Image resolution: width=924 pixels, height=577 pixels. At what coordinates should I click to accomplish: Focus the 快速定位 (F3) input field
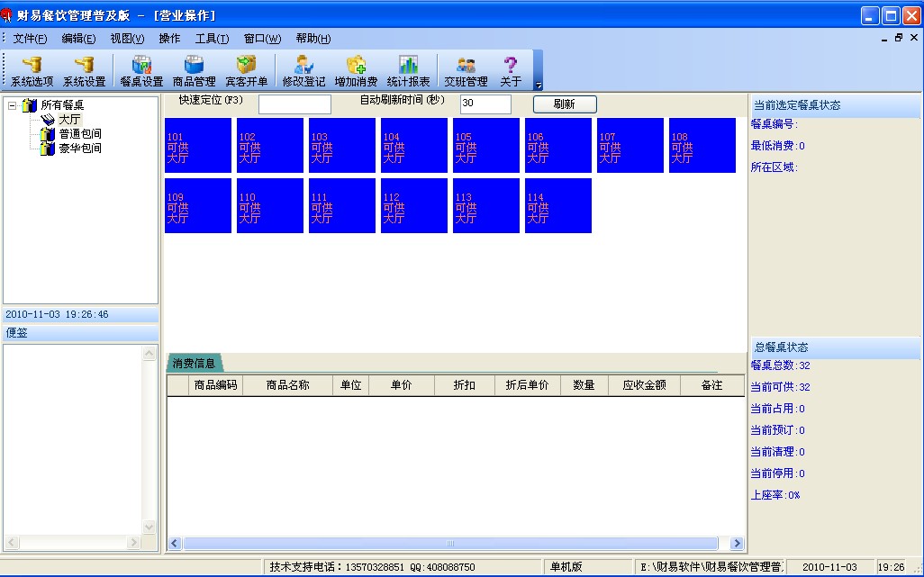[294, 104]
